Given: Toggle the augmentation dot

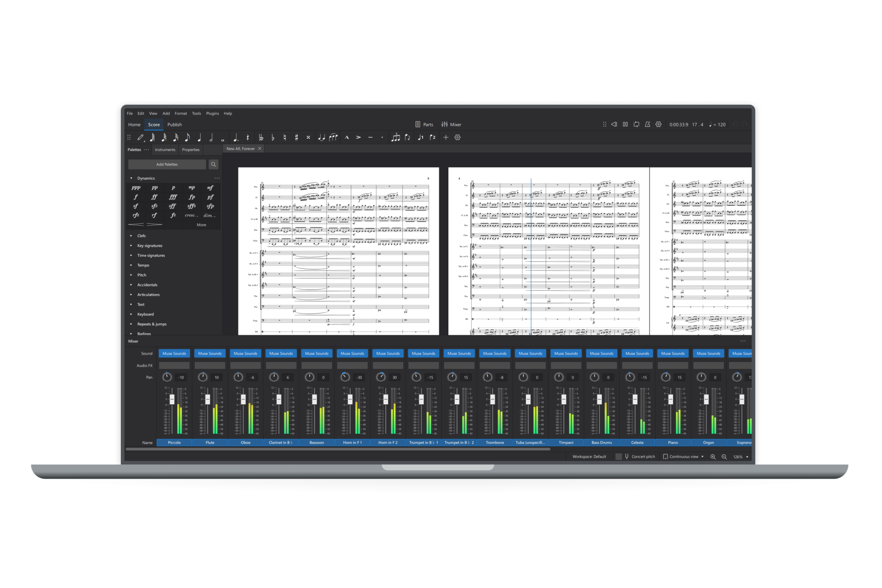Looking at the screenshot, I should (x=236, y=137).
